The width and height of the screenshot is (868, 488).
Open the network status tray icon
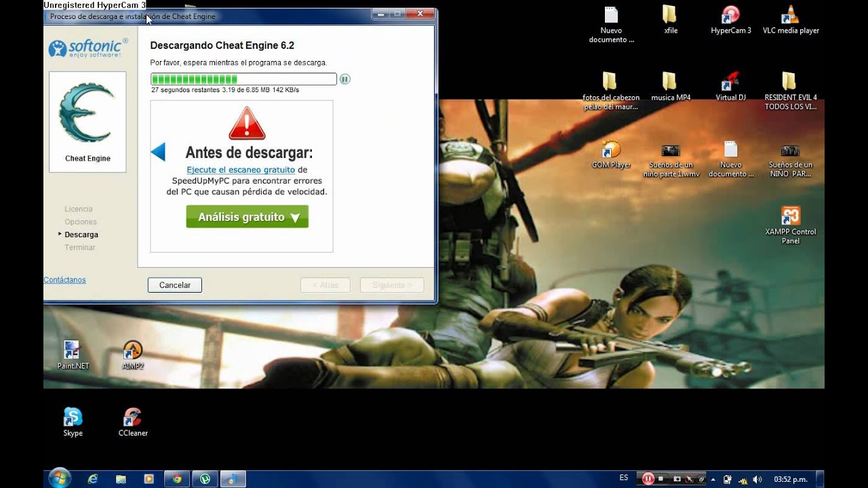(743, 479)
